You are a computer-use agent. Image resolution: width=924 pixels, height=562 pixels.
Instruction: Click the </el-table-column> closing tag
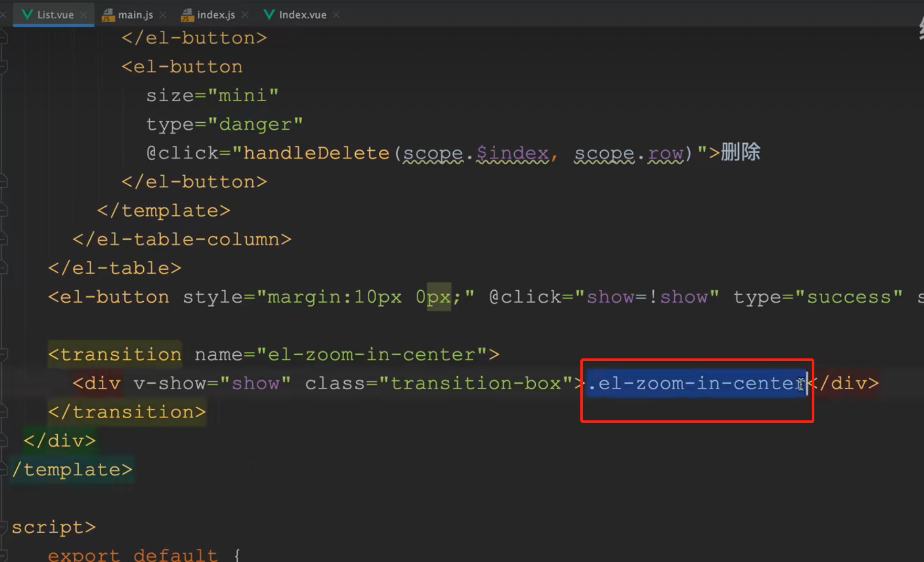182,239
